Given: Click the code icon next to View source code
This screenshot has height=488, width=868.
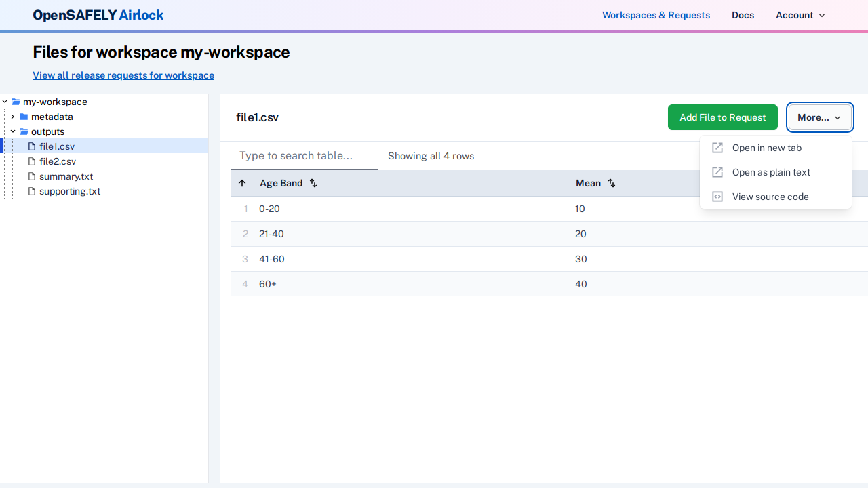Looking at the screenshot, I should click(716, 197).
